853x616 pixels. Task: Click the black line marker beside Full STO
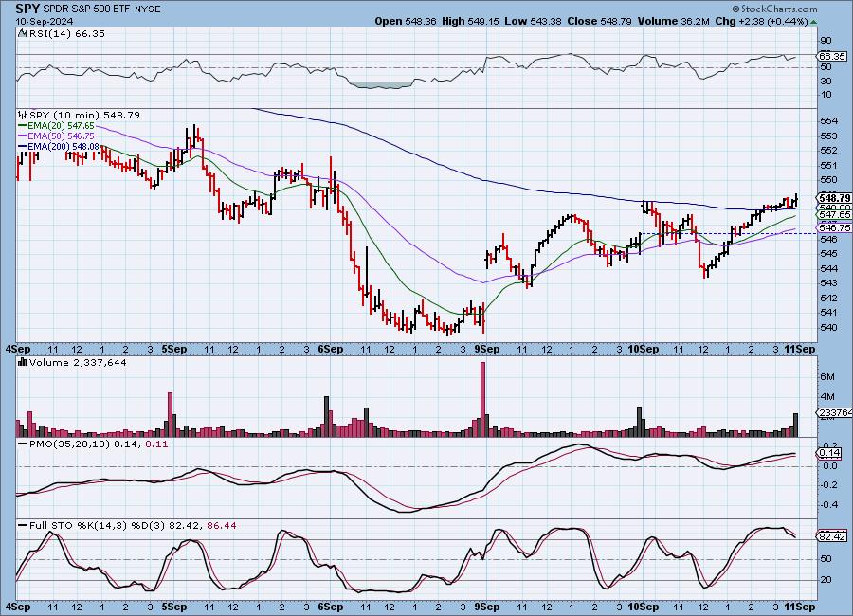(23, 526)
